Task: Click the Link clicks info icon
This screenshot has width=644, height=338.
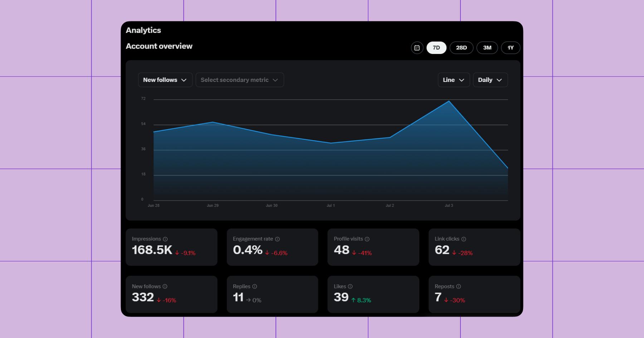Action: (x=464, y=239)
